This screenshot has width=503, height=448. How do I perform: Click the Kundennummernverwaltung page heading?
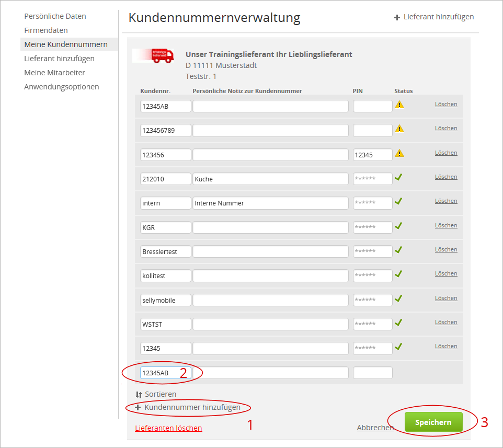coord(214,17)
